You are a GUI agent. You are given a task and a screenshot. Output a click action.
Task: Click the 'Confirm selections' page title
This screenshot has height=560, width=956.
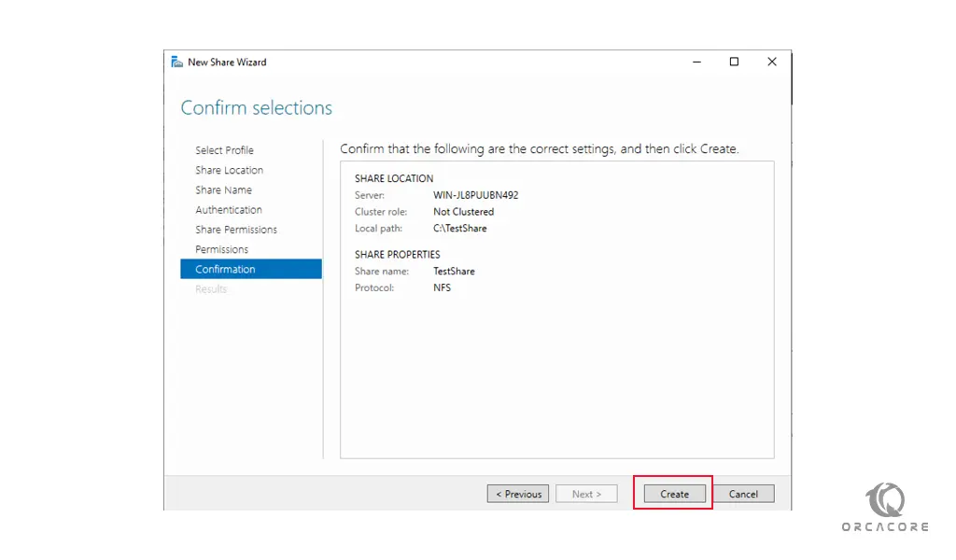coord(257,108)
